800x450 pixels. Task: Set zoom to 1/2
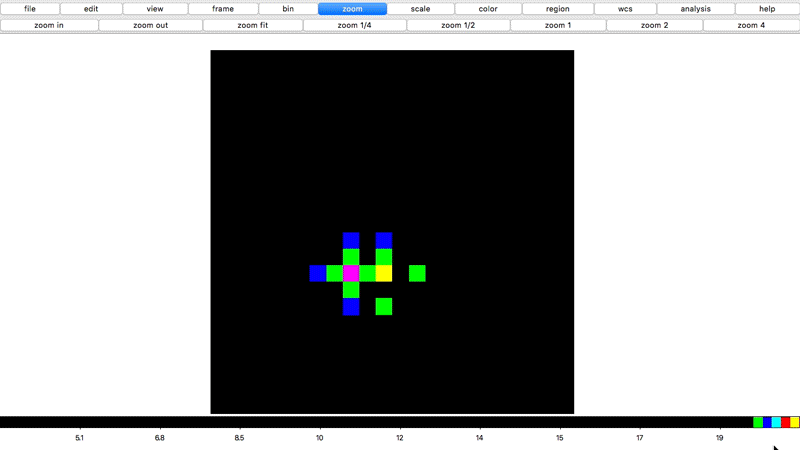pos(458,25)
